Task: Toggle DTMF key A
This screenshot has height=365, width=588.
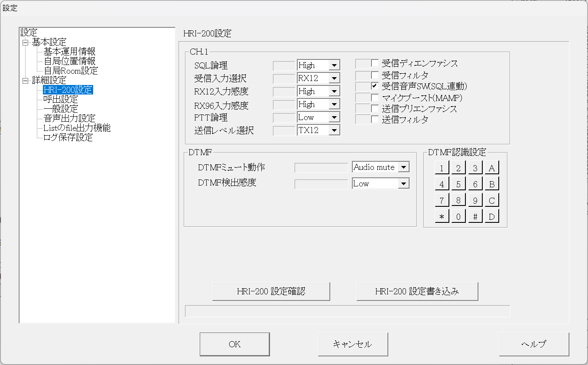Action: coord(492,168)
